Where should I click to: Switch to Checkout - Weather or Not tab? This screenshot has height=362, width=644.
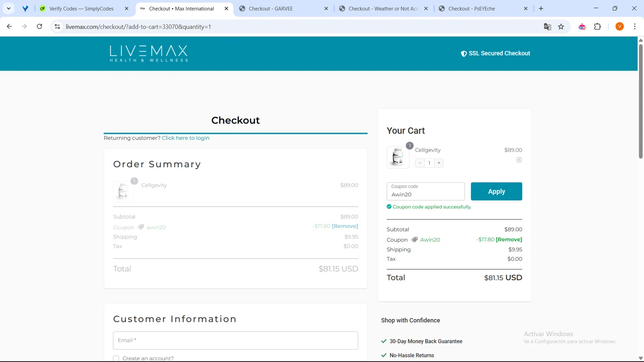(x=383, y=9)
